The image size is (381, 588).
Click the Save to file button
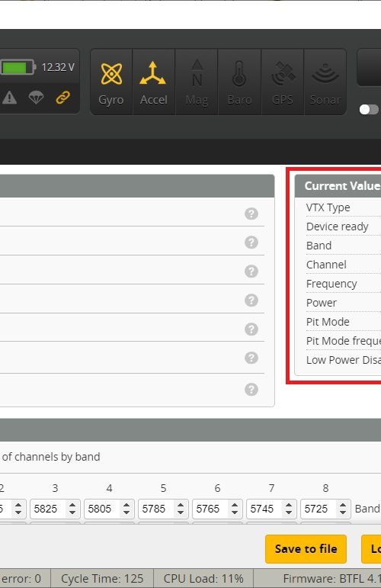(306, 549)
